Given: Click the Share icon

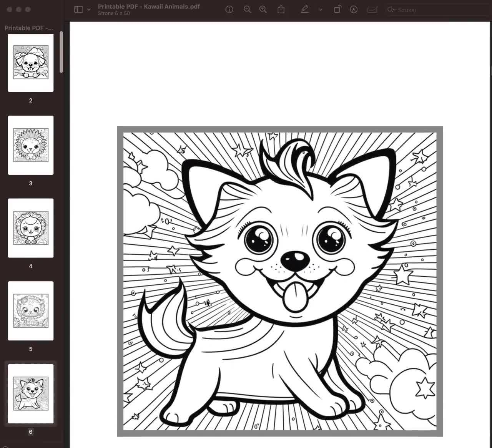Looking at the screenshot, I should pyautogui.click(x=281, y=10).
